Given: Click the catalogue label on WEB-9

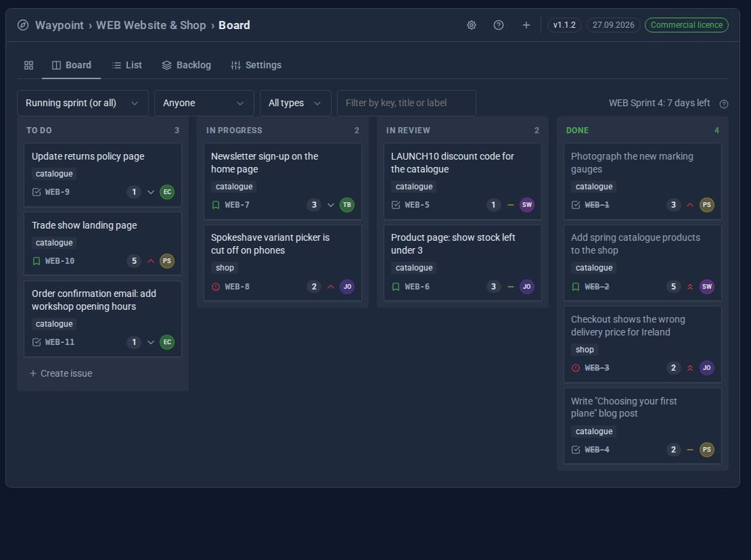Looking at the screenshot, I should [54, 174].
